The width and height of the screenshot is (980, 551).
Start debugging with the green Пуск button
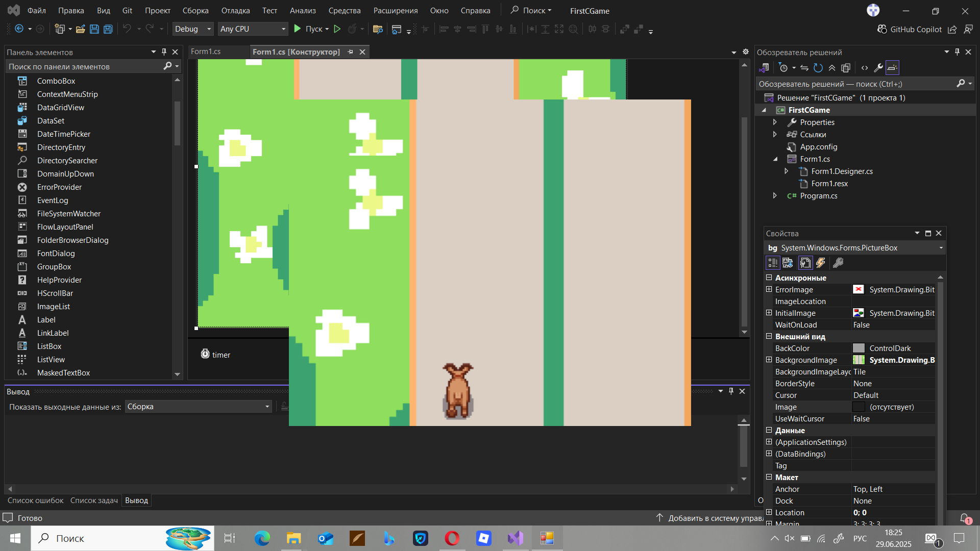pos(311,29)
